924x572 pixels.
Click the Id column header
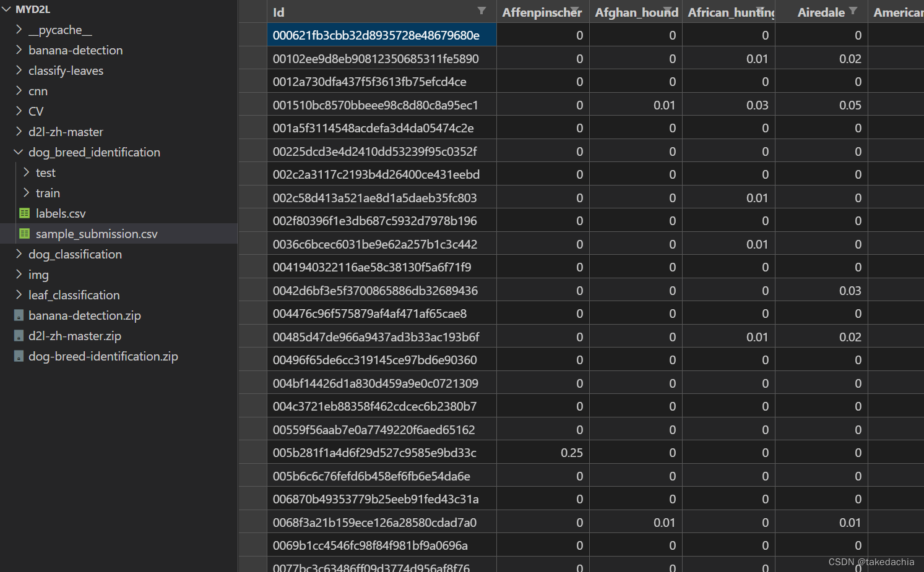(381, 12)
